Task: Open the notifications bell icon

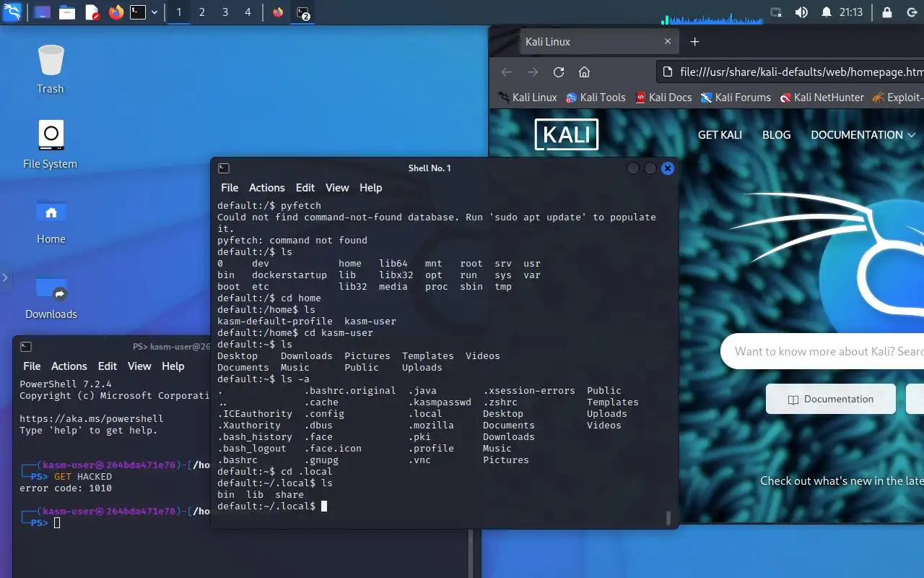Action: click(827, 12)
